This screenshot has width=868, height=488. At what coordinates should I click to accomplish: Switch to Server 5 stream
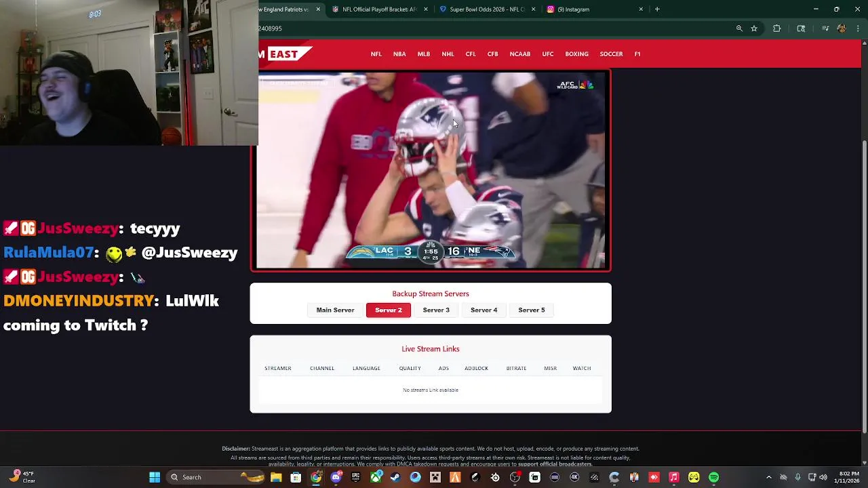point(532,310)
